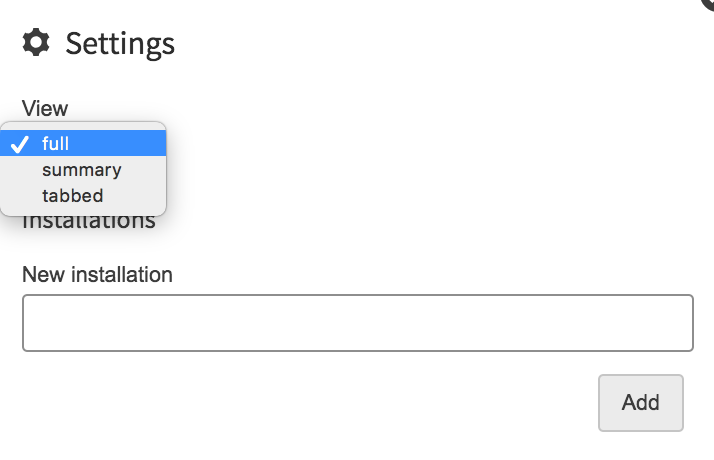The image size is (714, 460).
Task: Focus the New installation text box
Action: tap(358, 323)
